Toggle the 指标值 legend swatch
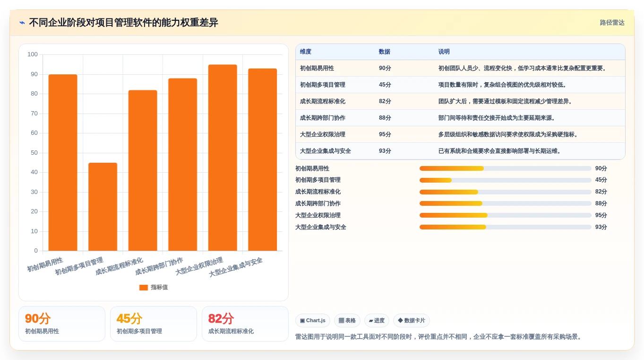 [144, 288]
